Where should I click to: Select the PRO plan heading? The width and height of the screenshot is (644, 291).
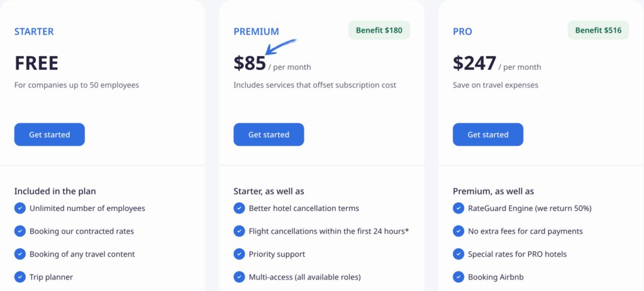[x=462, y=31]
